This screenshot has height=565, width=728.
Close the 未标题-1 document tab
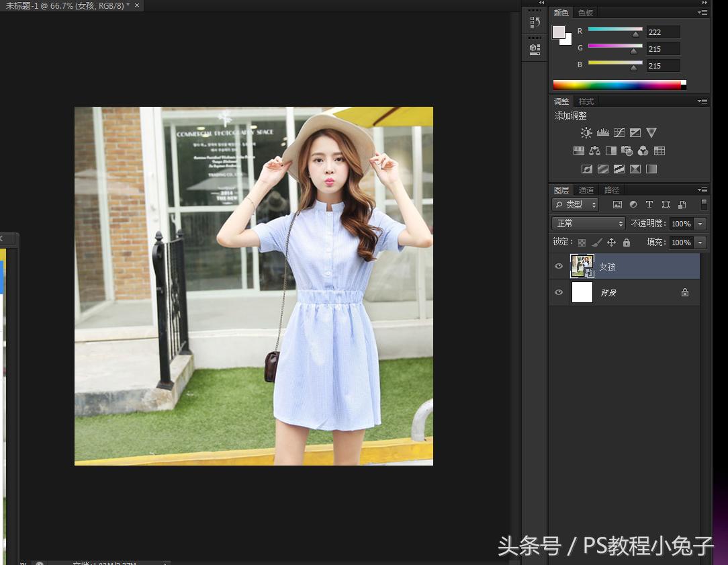137,5
